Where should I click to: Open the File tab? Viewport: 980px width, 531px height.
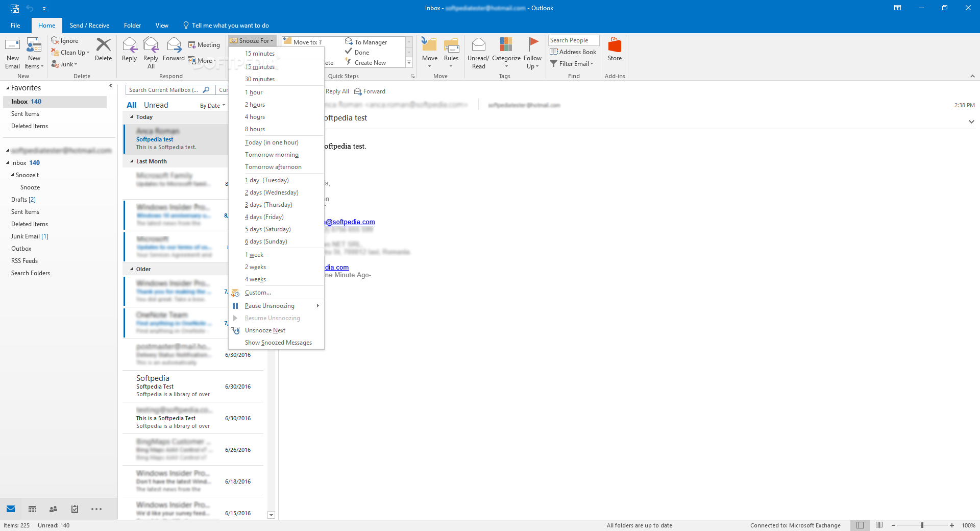coord(15,26)
